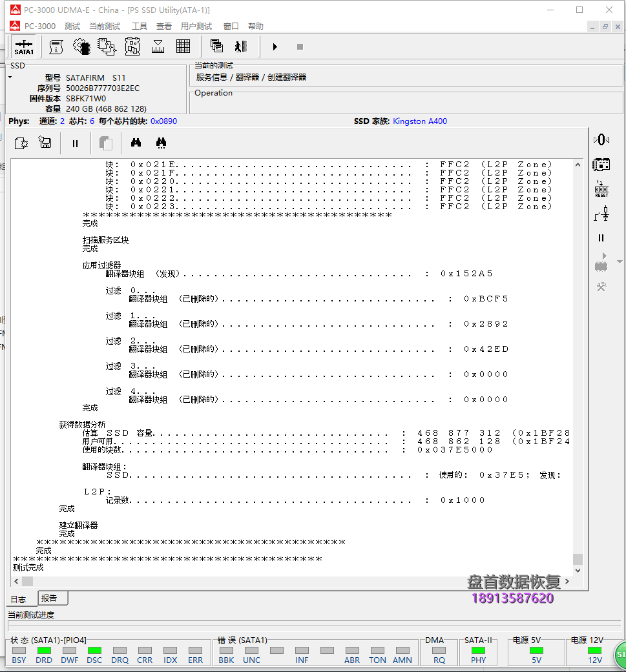Click the gear chip settings icon

[x=81, y=46]
